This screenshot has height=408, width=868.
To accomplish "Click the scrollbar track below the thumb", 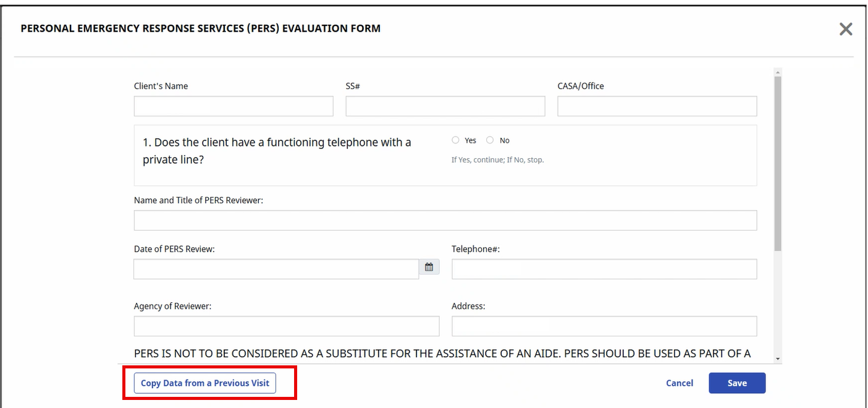I will (x=777, y=303).
